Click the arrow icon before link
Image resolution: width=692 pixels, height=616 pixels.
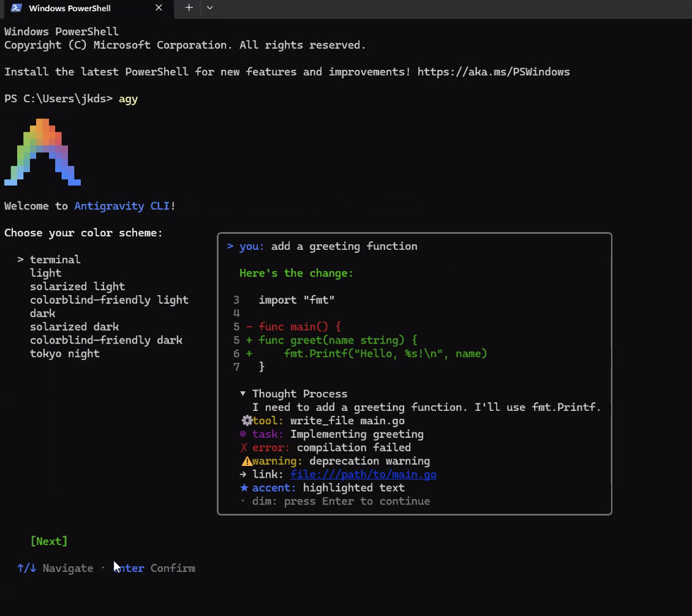(243, 475)
